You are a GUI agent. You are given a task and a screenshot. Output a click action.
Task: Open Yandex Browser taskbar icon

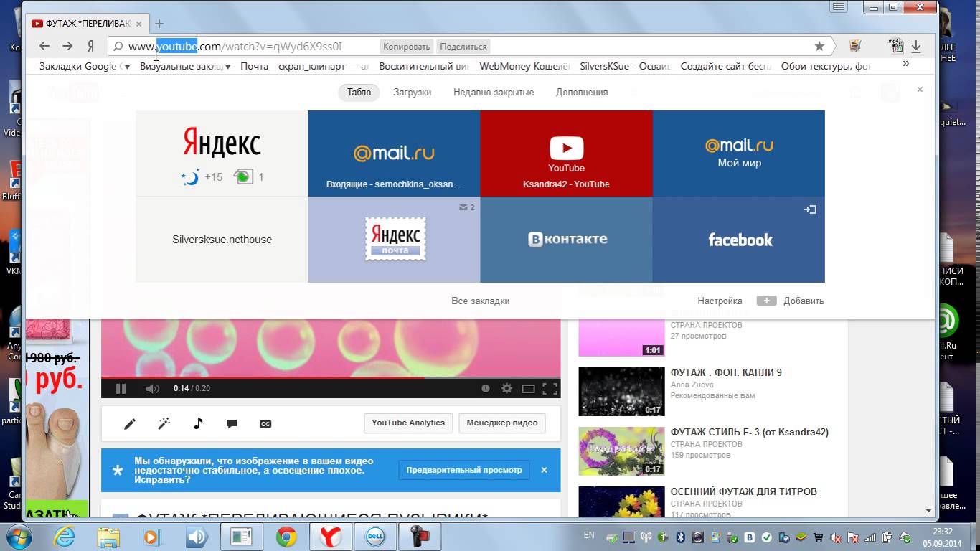330,537
